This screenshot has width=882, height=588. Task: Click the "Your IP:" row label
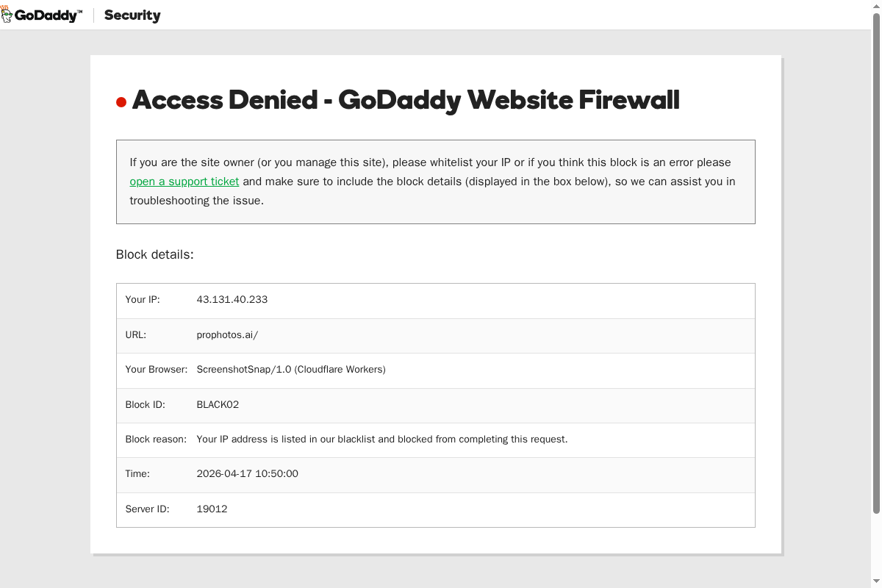coord(143,300)
